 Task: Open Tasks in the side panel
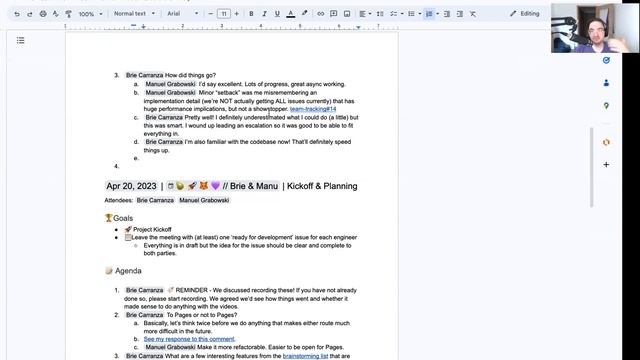(x=606, y=60)
